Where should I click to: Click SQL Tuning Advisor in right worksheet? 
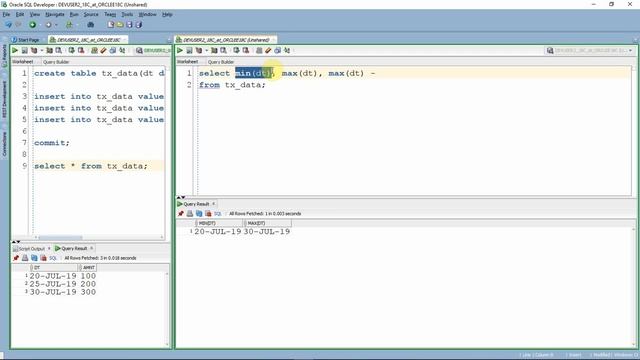click(x=224, y=50)
